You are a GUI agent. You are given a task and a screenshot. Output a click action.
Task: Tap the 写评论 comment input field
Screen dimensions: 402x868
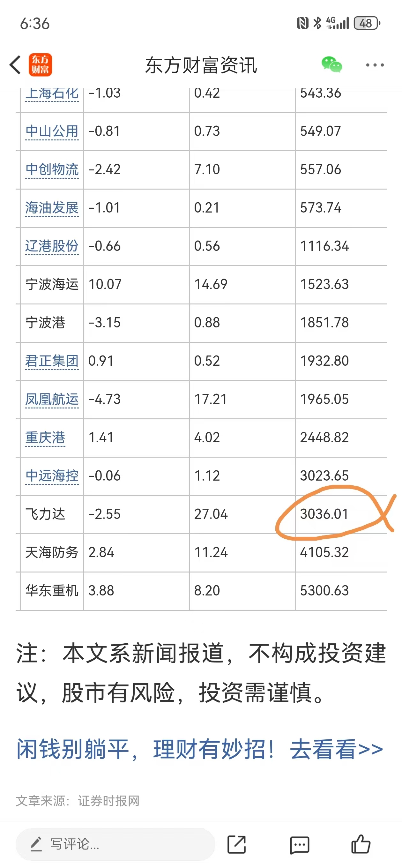pos(115,844)
